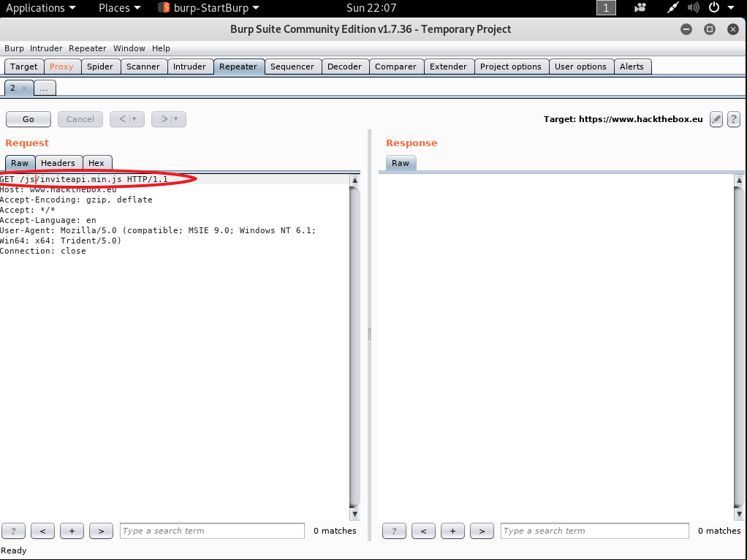Click the request panel vertical scrollbar

355,344
